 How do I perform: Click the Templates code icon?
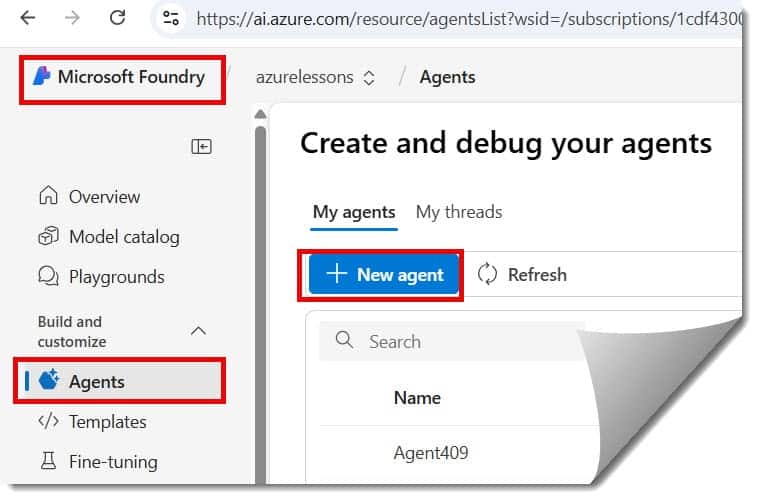(x=48, y=421)
